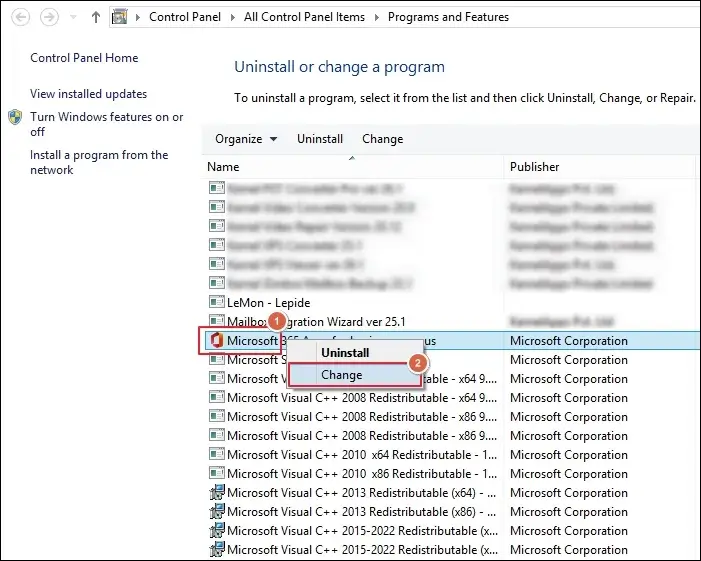This screenshot has height=561, width=701.
Task: Click icon of Visual C++ 2010 x86 row
Action: 217,473
